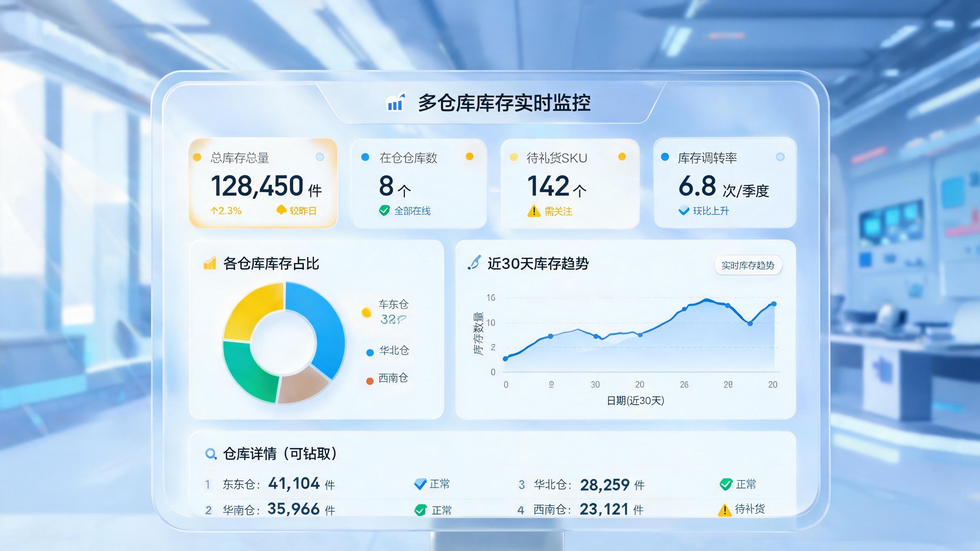The image size is (980, 551).
Task: Click the 近30天库存趋势 heading
Action: pos(538,263)
